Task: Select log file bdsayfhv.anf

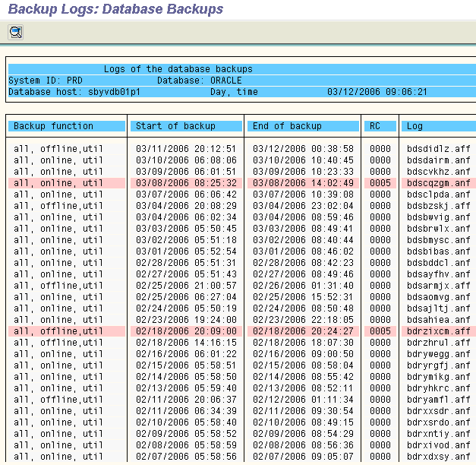Action: [x=438, y=274]
